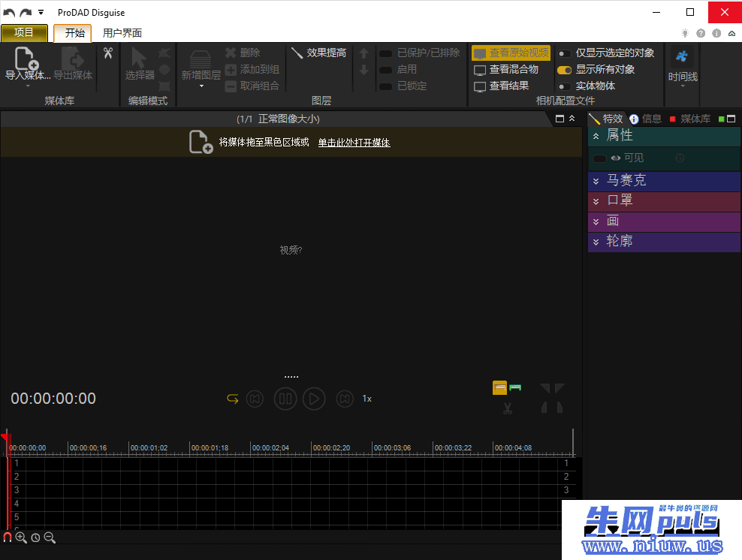Screen dimensions: 742x560
Task: Maximize the preview panel window icon
Action: coord(560,119)
